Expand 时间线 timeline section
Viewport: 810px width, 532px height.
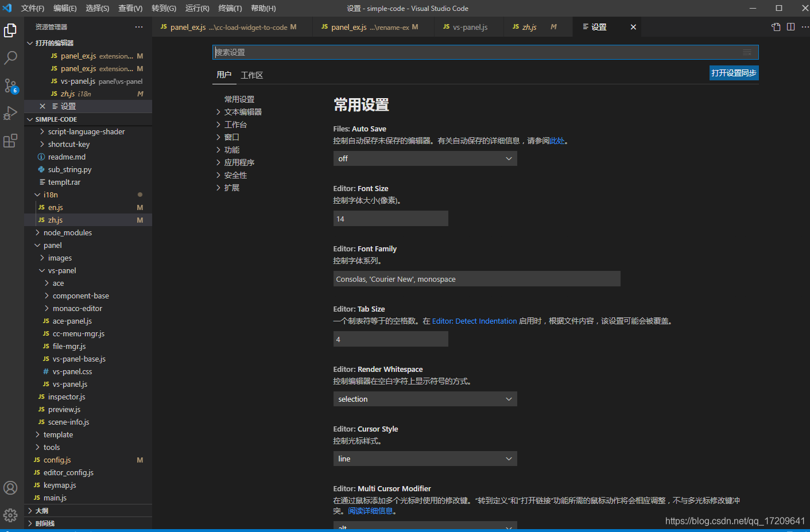click(x=88, y=523)
